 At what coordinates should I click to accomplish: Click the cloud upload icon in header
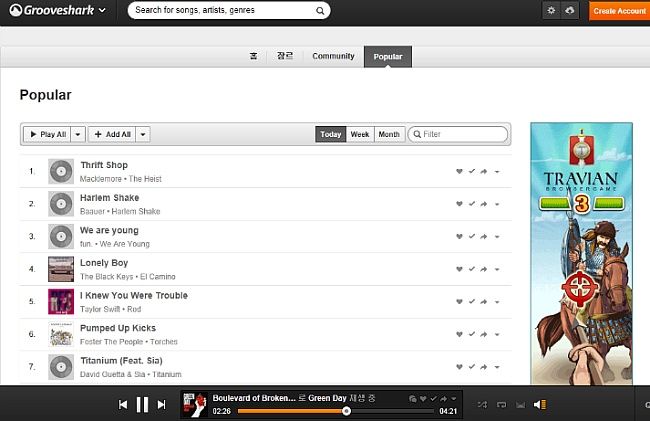pyautogui.click(x=570, y=10)
